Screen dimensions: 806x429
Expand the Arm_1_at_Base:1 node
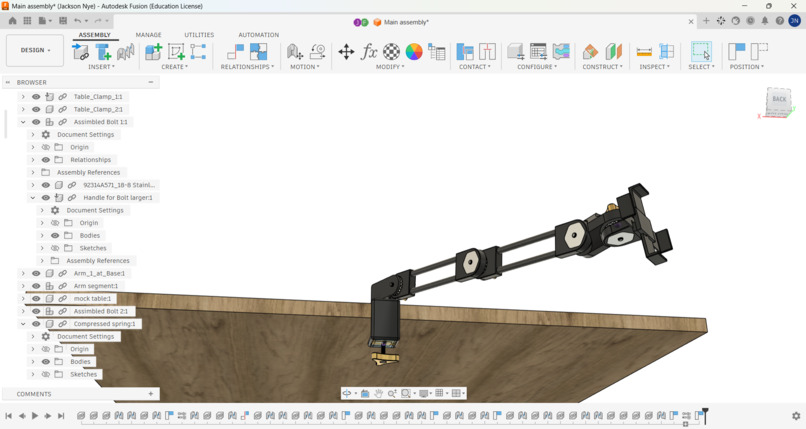(x=23, y=273)
